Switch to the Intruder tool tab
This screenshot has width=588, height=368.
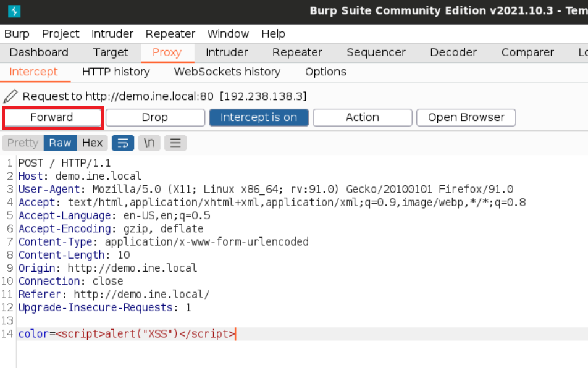227,52
